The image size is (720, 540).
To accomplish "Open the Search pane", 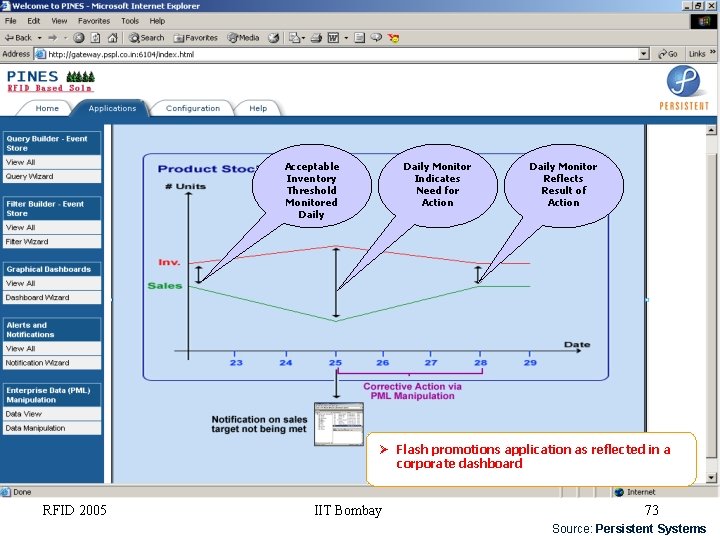I will click(x=146, y=38).
